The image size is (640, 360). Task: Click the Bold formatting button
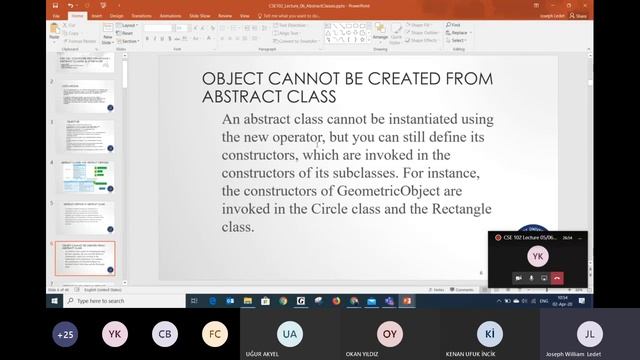coord(147,38)
